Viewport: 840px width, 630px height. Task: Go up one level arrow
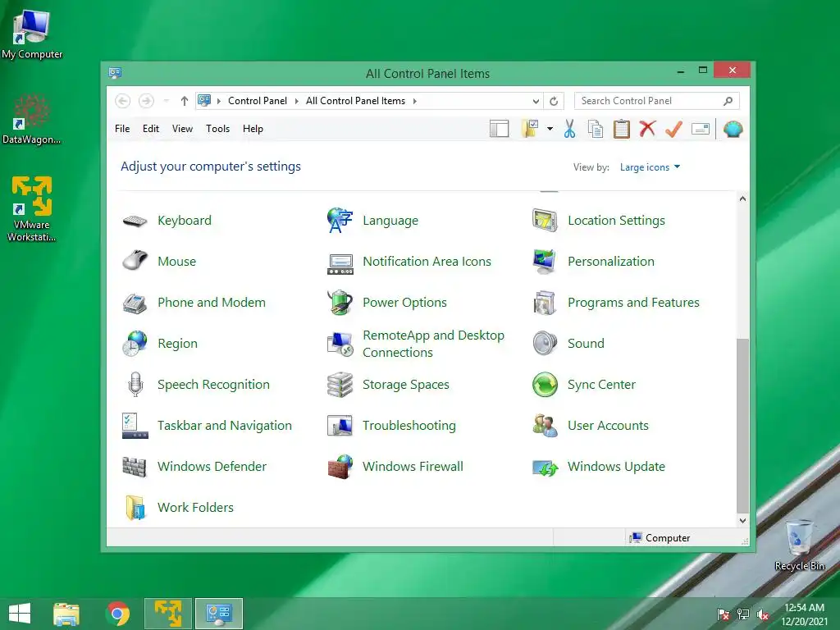point(185,101)
